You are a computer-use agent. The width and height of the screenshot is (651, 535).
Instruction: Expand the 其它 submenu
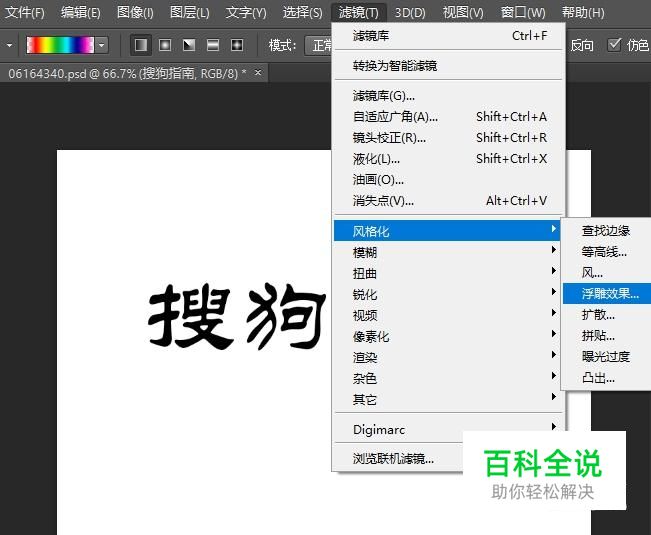(447, 399)
